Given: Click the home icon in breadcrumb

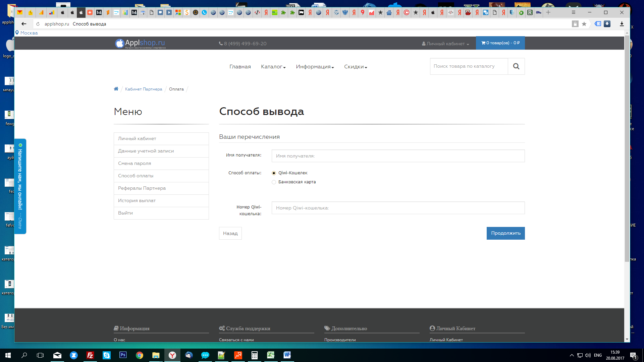Looking at the screenshot, I should tap(116, 89).
